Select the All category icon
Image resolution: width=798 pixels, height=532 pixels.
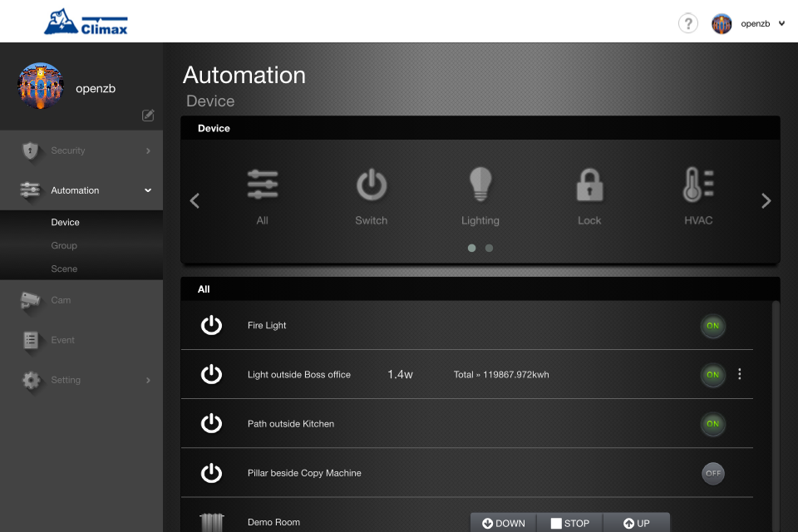pos(263,185)
